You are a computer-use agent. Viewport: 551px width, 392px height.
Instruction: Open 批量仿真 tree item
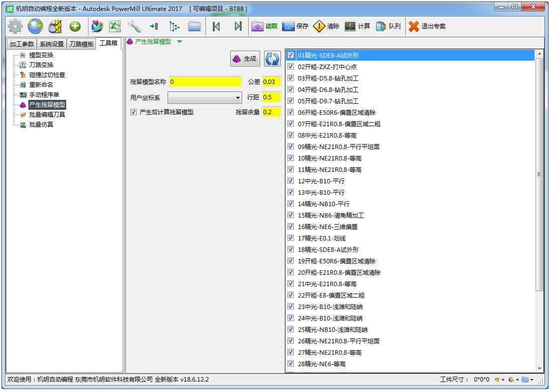[41, 125]
